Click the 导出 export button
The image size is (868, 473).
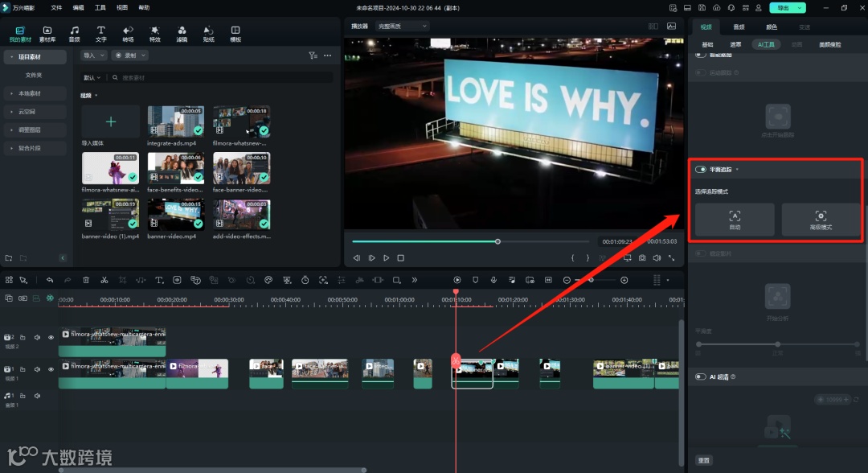click(781, 7)
